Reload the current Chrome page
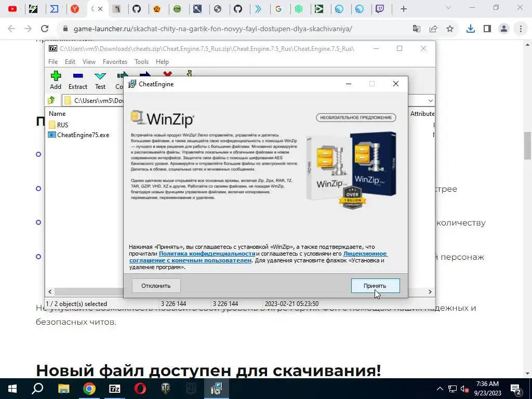The image size is (532, 399). tap(45, 29)
